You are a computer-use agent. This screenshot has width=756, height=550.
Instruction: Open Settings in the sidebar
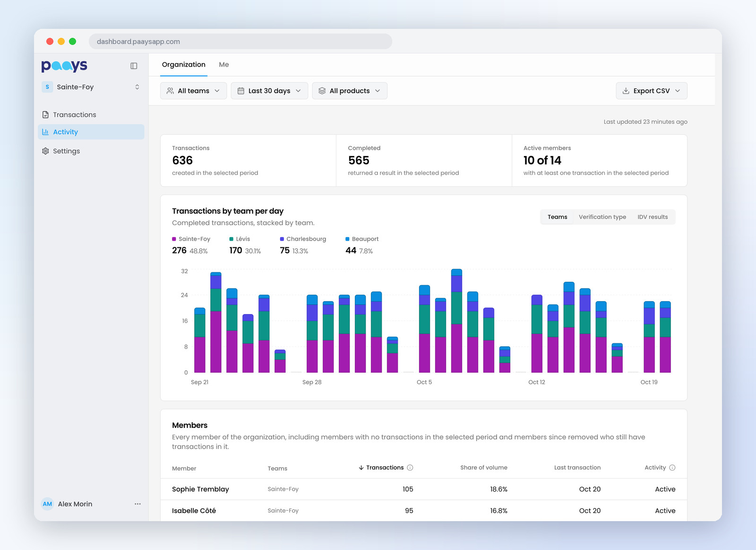coord(91,151)
